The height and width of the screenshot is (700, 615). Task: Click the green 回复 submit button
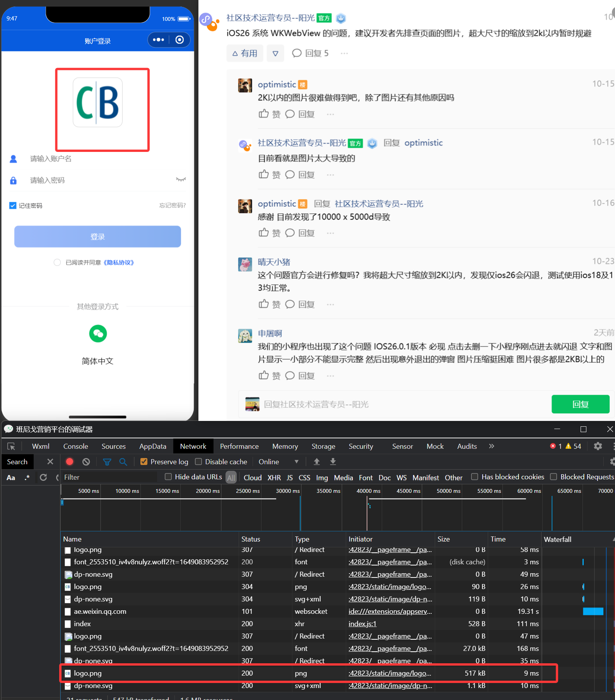click(x=580, y=404)
